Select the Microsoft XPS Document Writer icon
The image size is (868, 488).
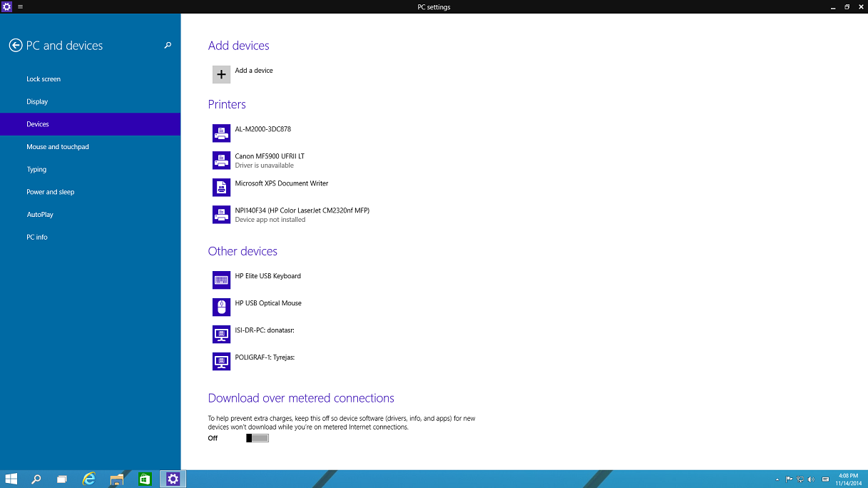221,187
